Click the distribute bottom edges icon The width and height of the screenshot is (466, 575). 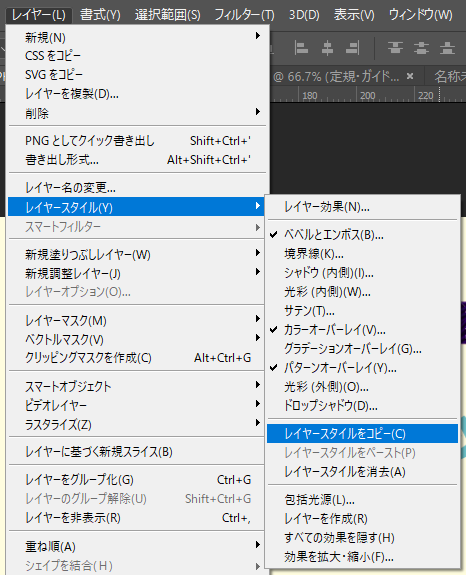447,48
